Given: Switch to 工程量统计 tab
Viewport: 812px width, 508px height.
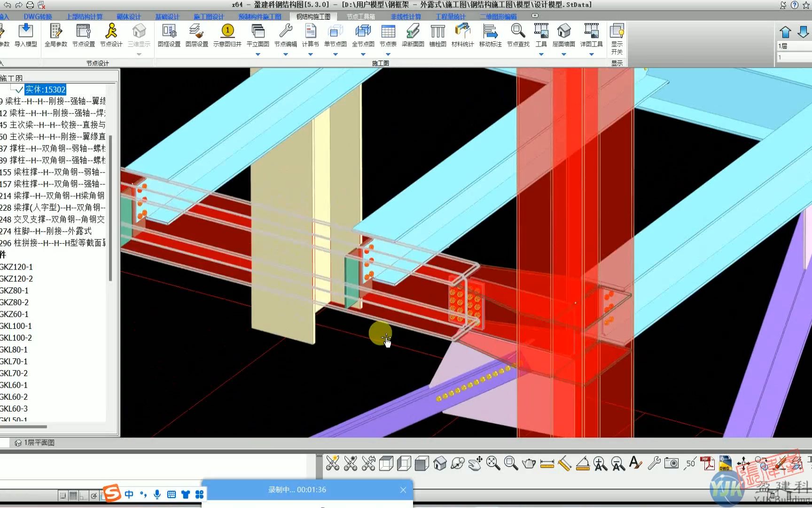Looking at the screenshot, I should [x=451, y=16].
